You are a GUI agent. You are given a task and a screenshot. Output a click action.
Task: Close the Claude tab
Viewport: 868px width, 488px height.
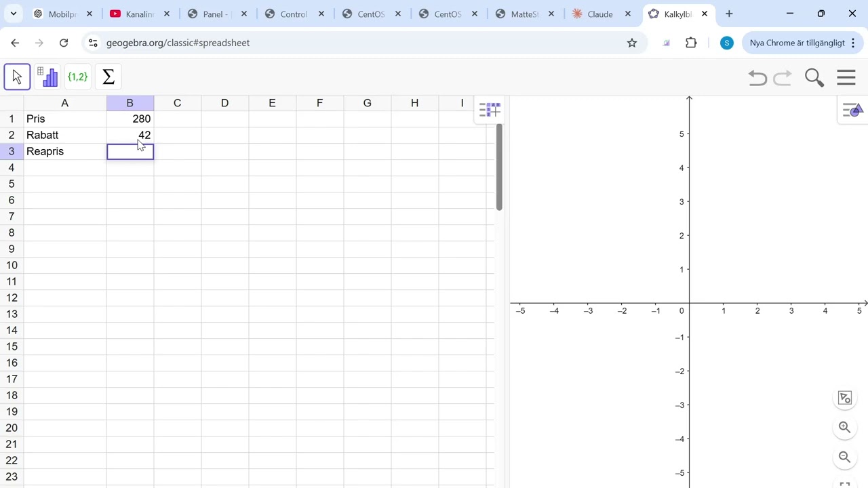[627, 14]
